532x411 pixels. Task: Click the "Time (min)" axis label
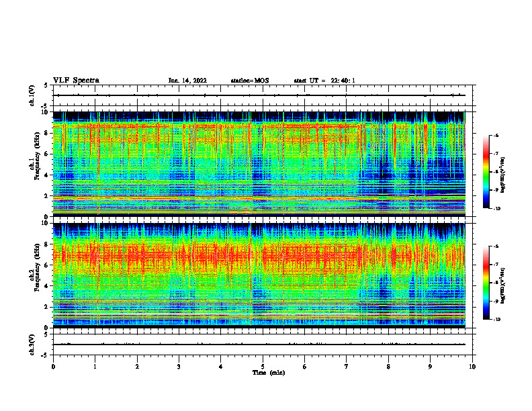(x=269, y=373)
